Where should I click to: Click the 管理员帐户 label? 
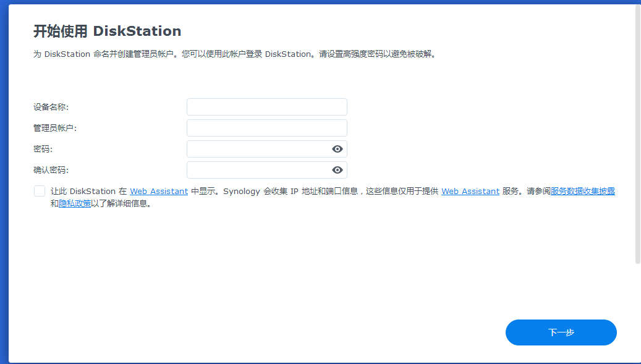pyautogui.click(x=55, y=129)
